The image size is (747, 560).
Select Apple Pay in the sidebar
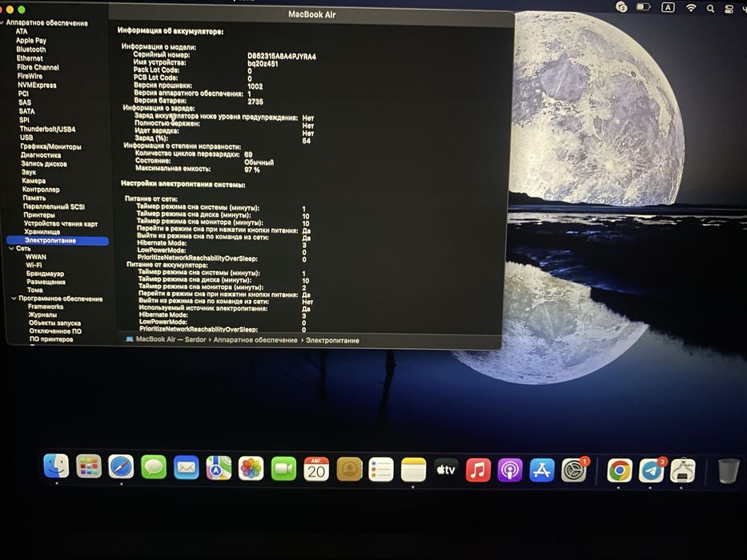[31, 41]
